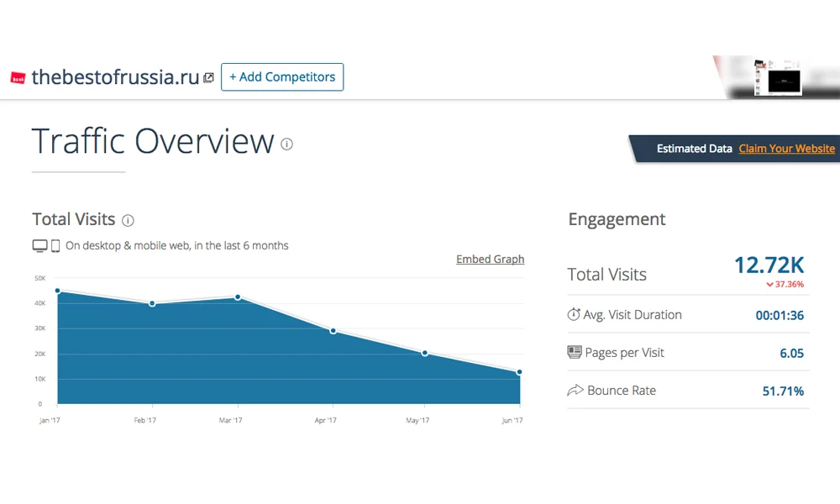The image size is (840, 504).
Task: Click the thebestofrussia.ru red favicon
Action: click(x=18, y=78)
